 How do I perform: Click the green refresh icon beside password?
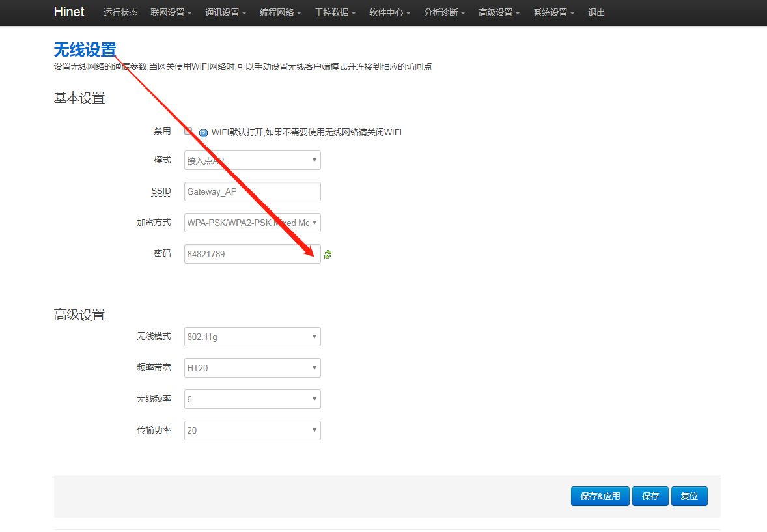tap(328, 255)
